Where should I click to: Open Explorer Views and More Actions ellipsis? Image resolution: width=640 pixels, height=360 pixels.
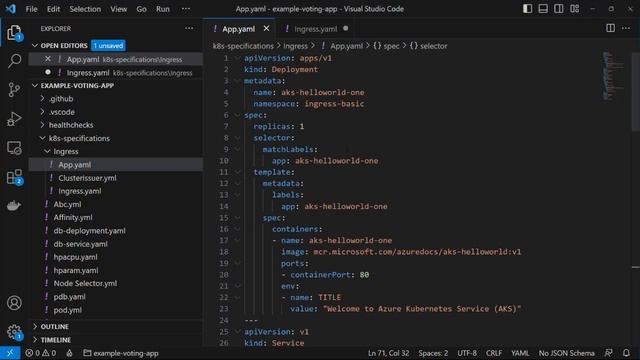(x=189, y=28)
